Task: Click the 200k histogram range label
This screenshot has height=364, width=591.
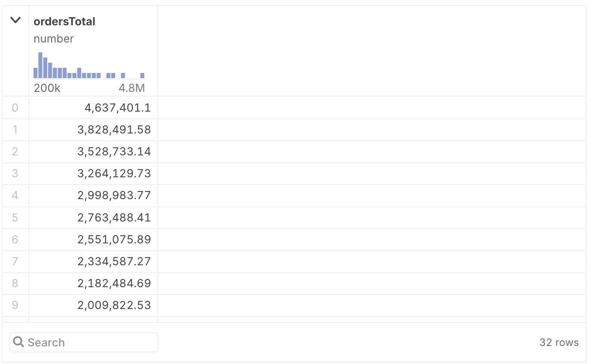Action: click(x=46, y=88)
